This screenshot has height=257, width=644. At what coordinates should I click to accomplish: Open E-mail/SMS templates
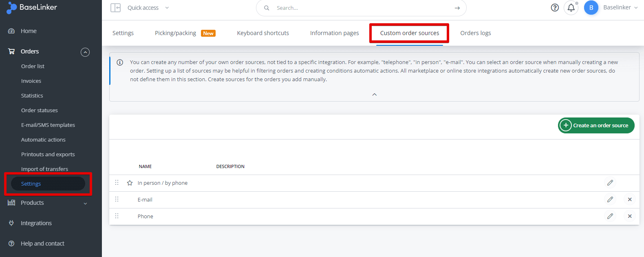coord(48,125)
